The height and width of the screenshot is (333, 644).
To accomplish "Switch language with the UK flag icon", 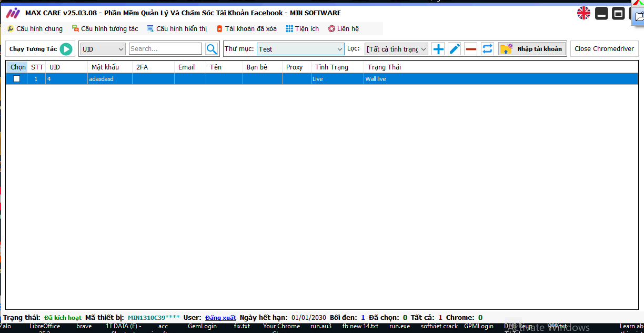I will [x=583, y=13].
